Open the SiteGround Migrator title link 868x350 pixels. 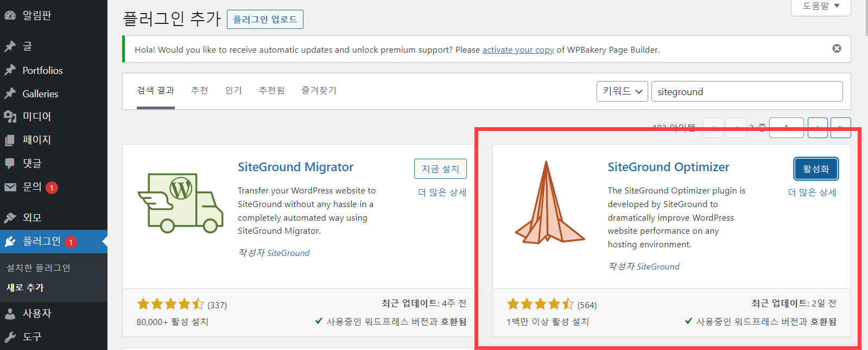coord(295,167)
